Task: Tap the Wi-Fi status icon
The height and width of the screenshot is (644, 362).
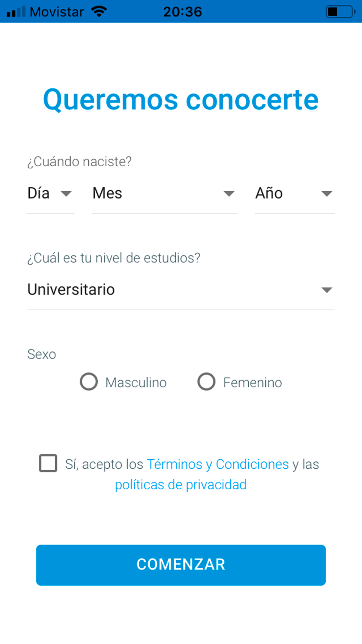Action: click(99, 12)
